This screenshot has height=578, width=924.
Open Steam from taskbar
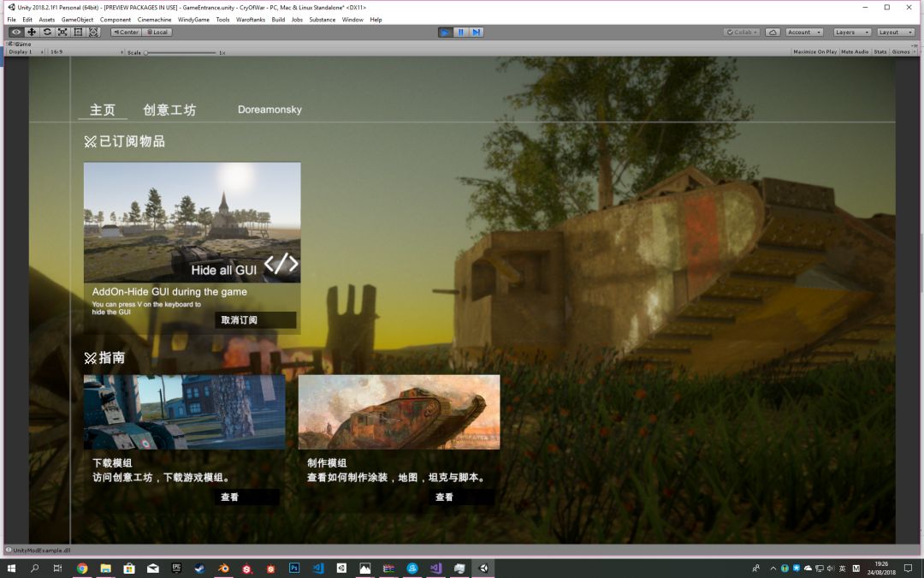[x=199, y=568]
